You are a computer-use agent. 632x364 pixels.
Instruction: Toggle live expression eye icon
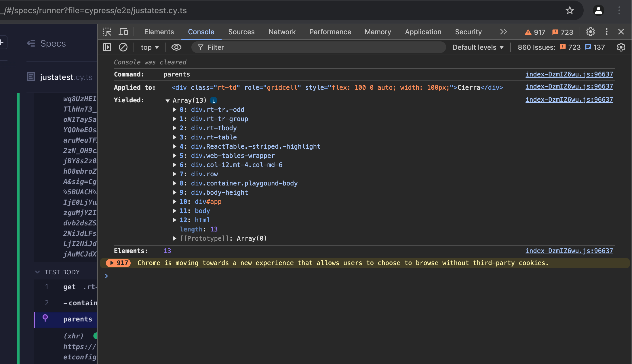176,47
